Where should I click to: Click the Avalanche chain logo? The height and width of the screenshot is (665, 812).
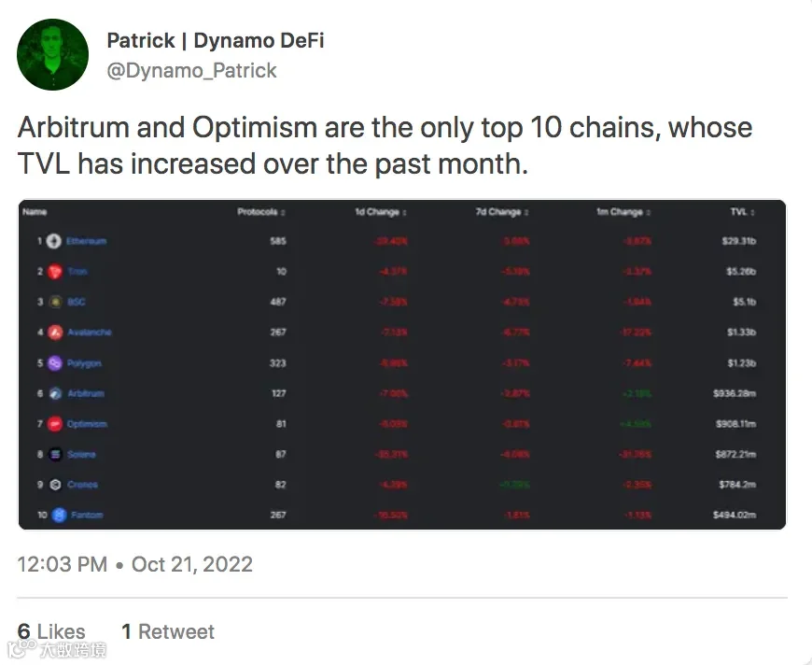[x=54, y=332]
